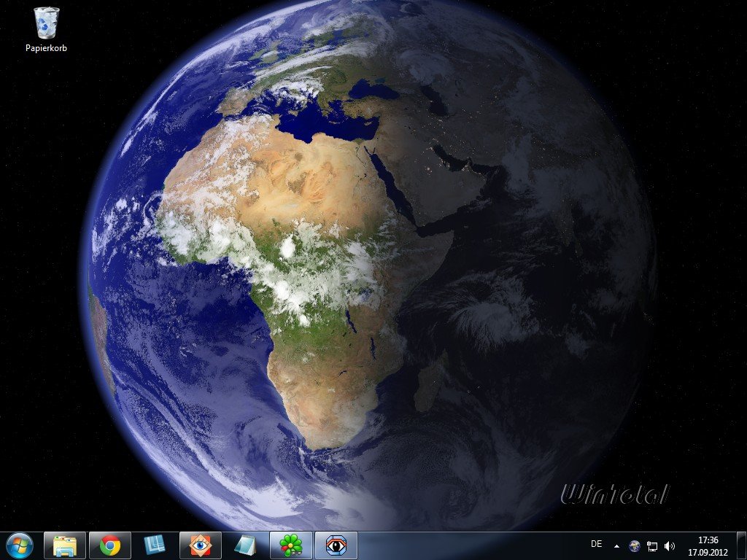Viewport: 747px width, 560px height.
Task: Show hidden tray icons arrow
Action: point(617,546)
